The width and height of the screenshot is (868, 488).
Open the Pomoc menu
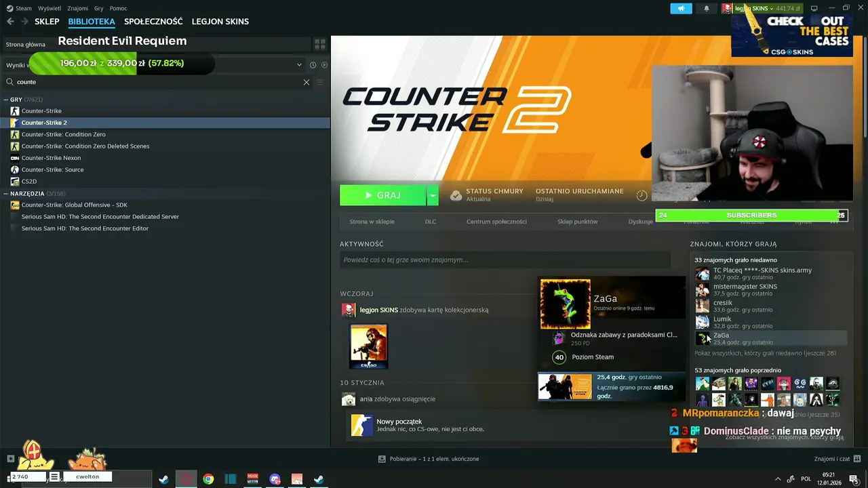tap(118, 8)
